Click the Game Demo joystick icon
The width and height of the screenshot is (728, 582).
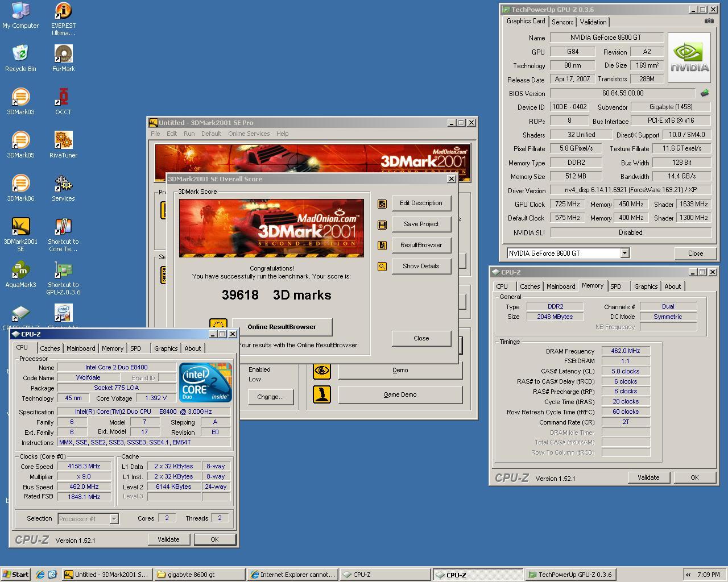322,394
